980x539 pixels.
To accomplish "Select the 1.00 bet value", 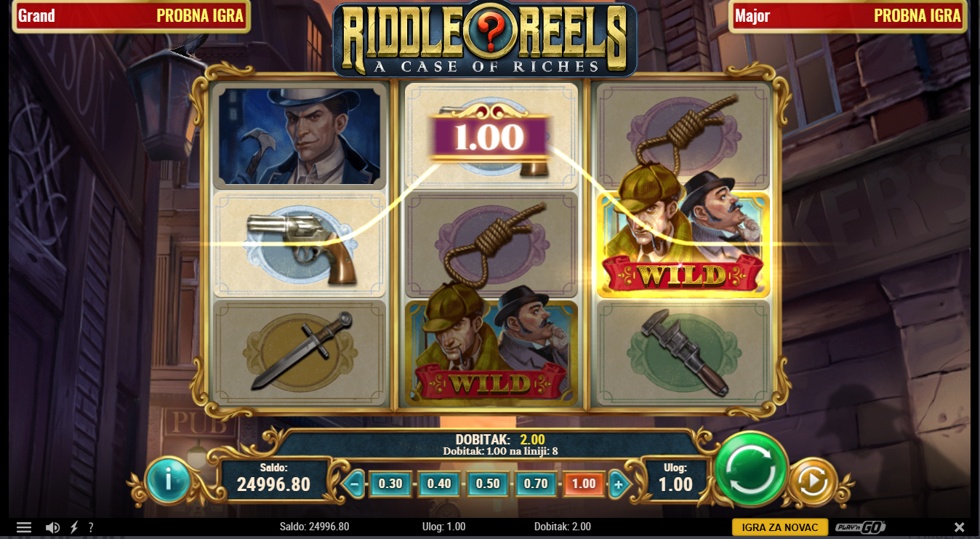I will [584, 484].
